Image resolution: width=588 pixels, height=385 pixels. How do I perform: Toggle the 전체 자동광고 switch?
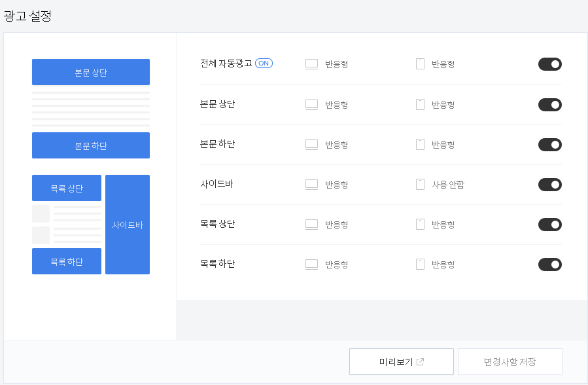pos(550,64)
